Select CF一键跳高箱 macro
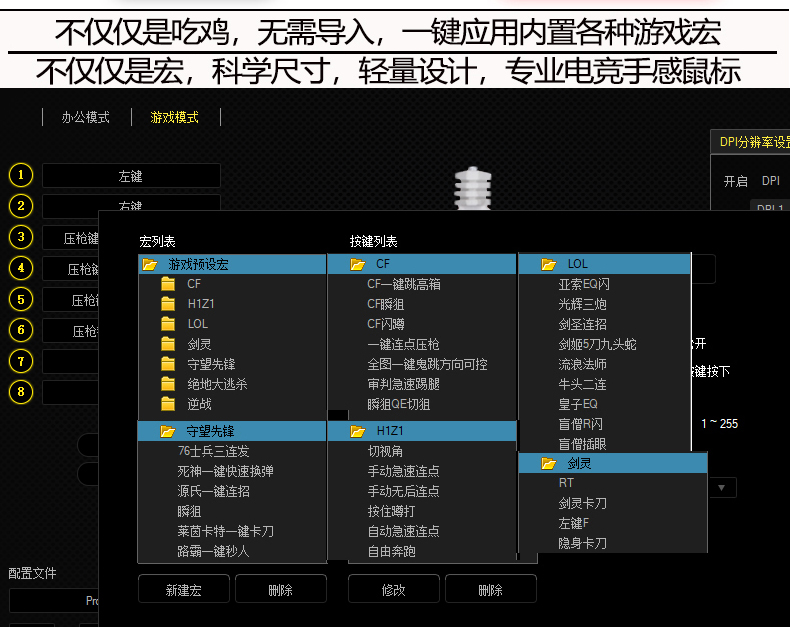This screenshot has width=790, height=627. [x=404, y=284]
